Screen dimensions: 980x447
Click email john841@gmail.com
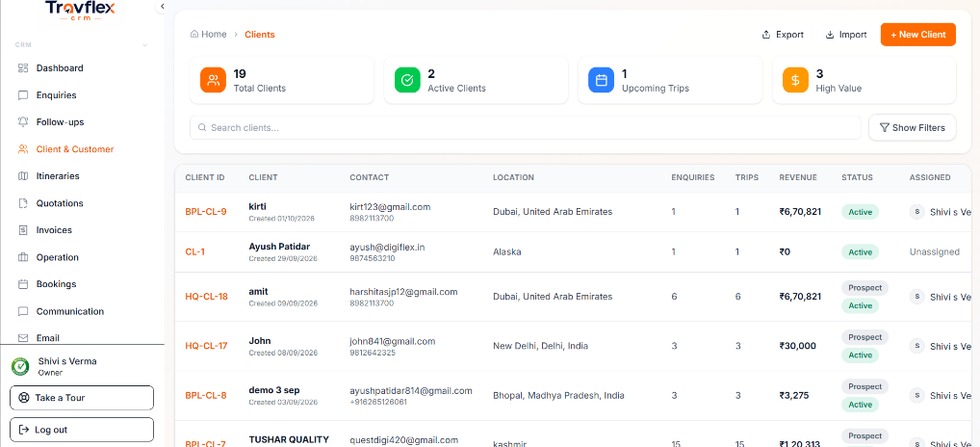[392, 341]
